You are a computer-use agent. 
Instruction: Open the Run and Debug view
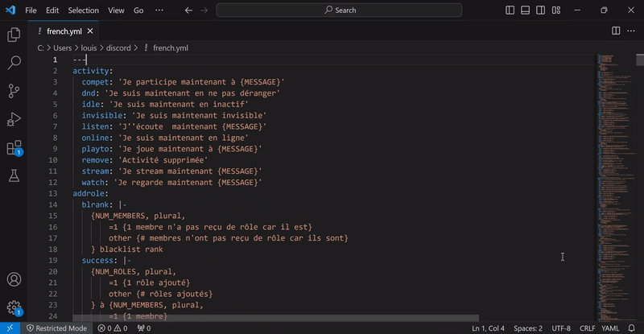14,119
